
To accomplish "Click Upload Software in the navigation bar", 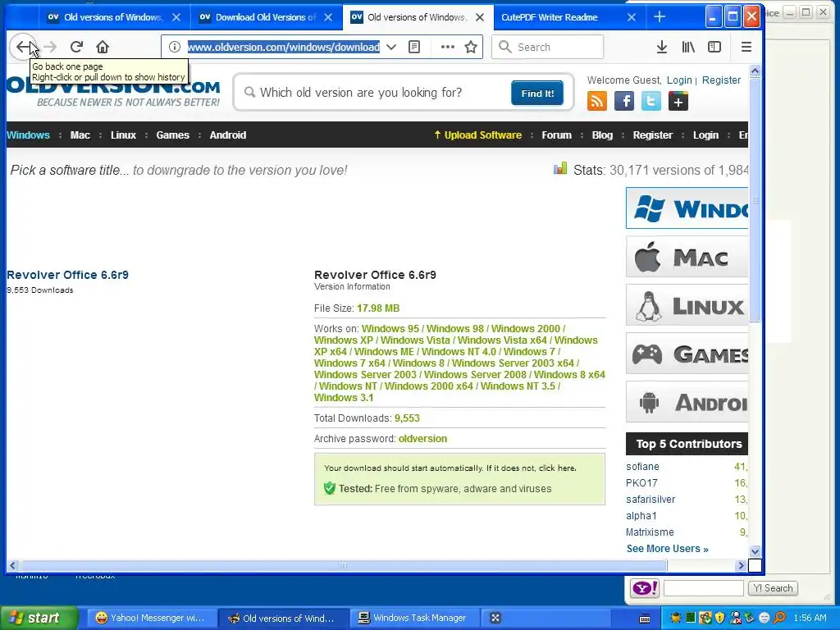I will click(x=477, y=135).
